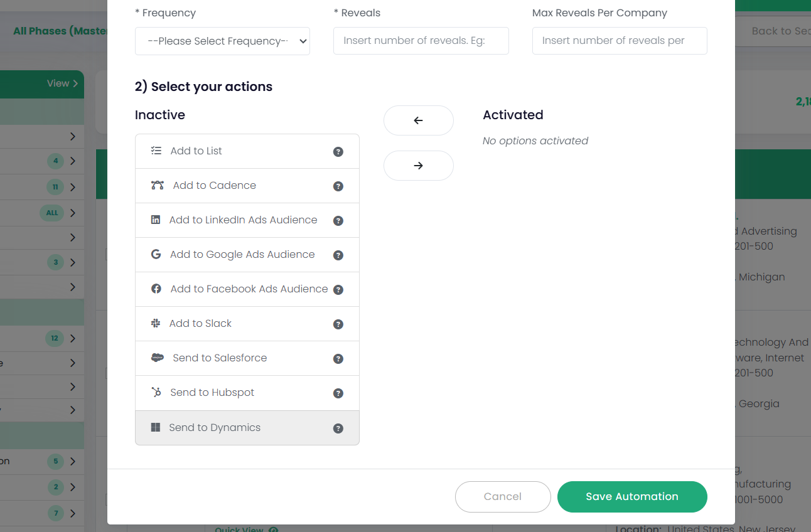Click the Slack logo icon

tap(156, 324)
